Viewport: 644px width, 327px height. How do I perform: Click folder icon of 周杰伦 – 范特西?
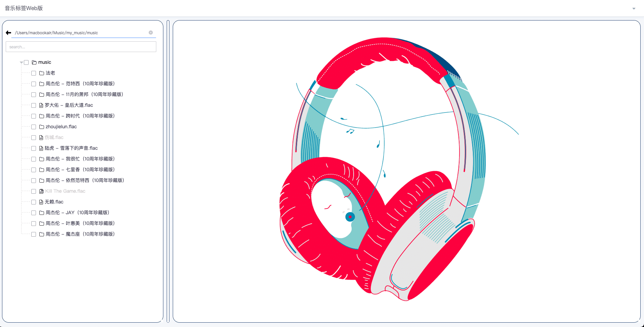(x=42, y=84)
